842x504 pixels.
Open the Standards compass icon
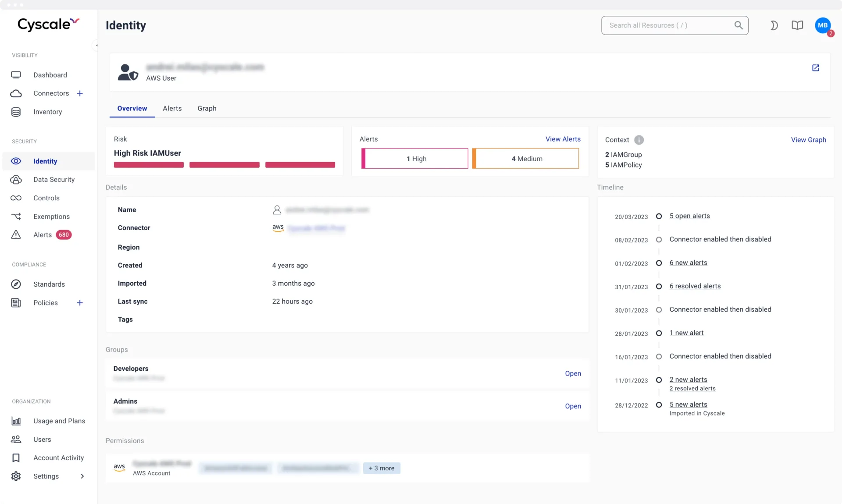click(x=16, y=284)
